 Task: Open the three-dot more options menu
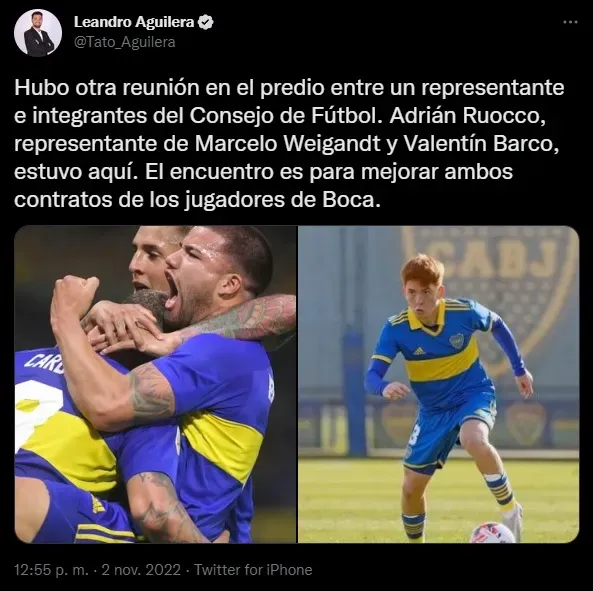[x=570, y=22]
